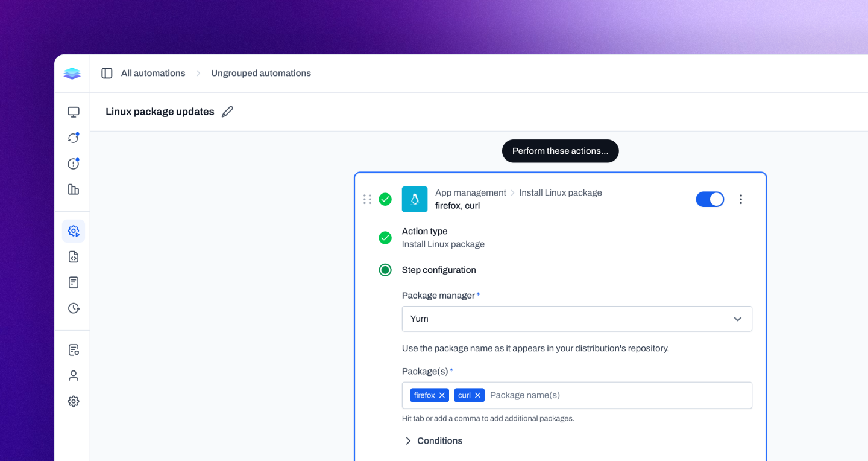
Task: Go to Ungrouped automations breadcrumb
Action: pos(261,73)
